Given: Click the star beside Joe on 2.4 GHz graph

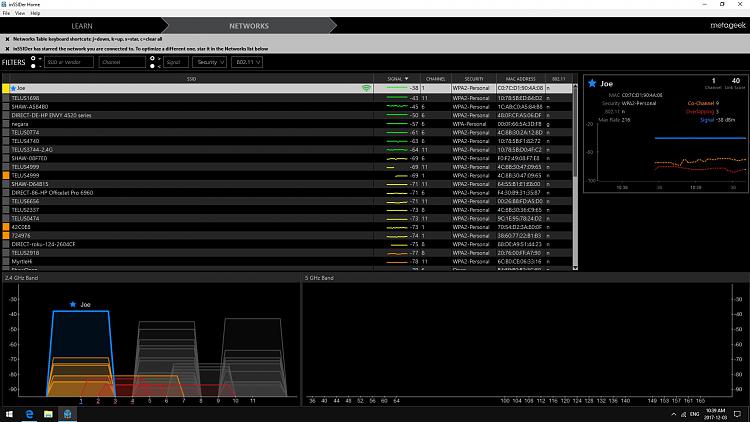Looking at the screenshot, I should 73,304.
